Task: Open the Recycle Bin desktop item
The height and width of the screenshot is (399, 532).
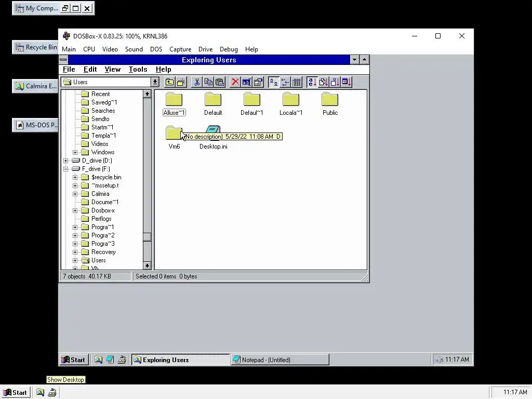Action: pos(35,47)
